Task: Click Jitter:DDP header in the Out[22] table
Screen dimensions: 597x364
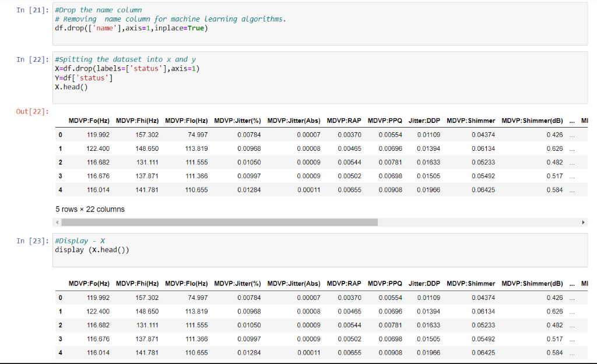Action: (x=424, y=121)
